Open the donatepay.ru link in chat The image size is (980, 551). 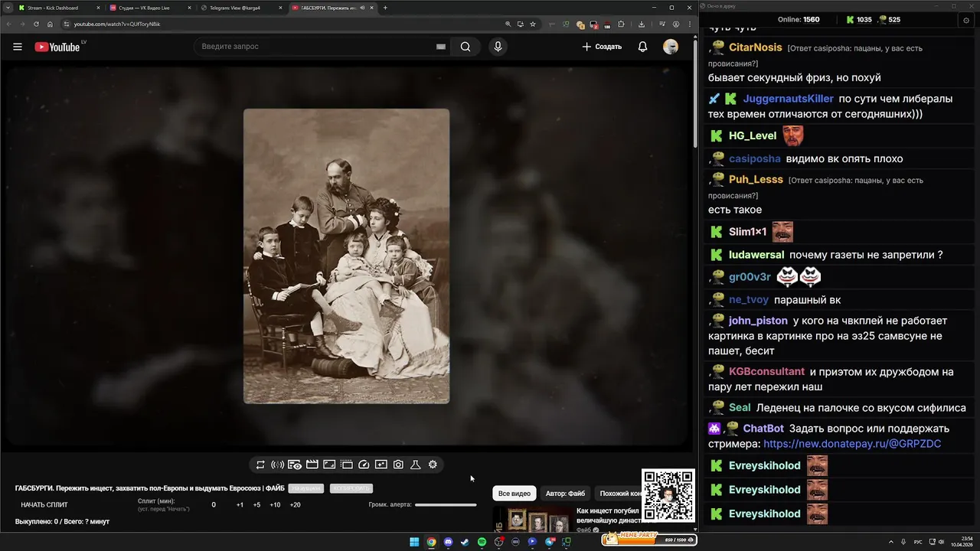(x=852, y=444)
